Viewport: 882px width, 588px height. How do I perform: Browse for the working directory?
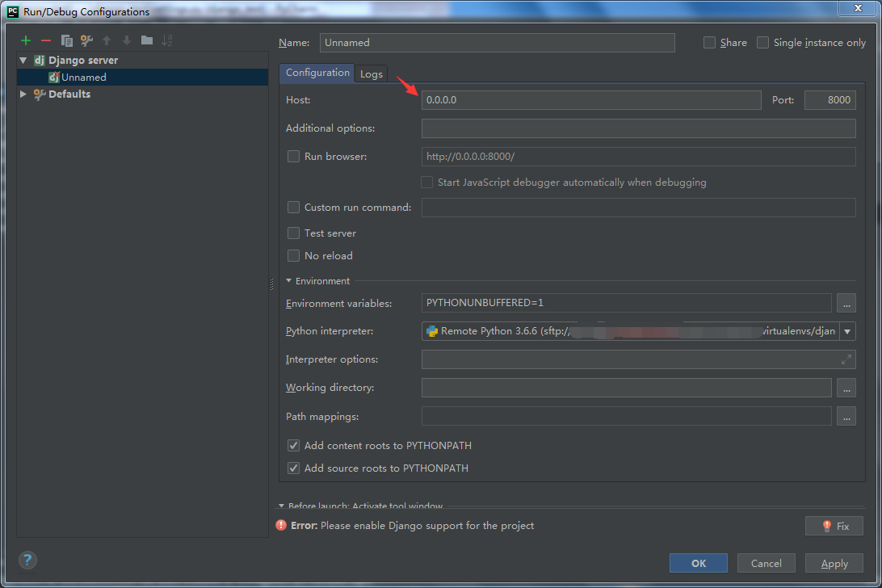(x=846, y=388)
